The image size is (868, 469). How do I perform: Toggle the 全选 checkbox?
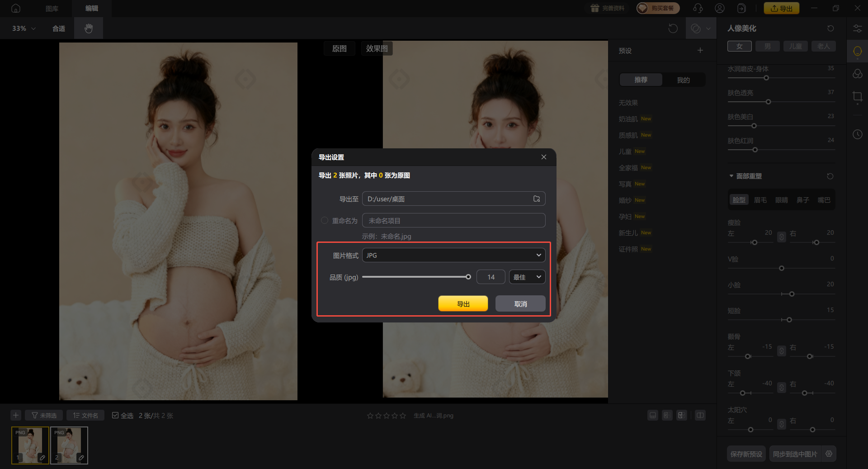click(x=115, y=415)
